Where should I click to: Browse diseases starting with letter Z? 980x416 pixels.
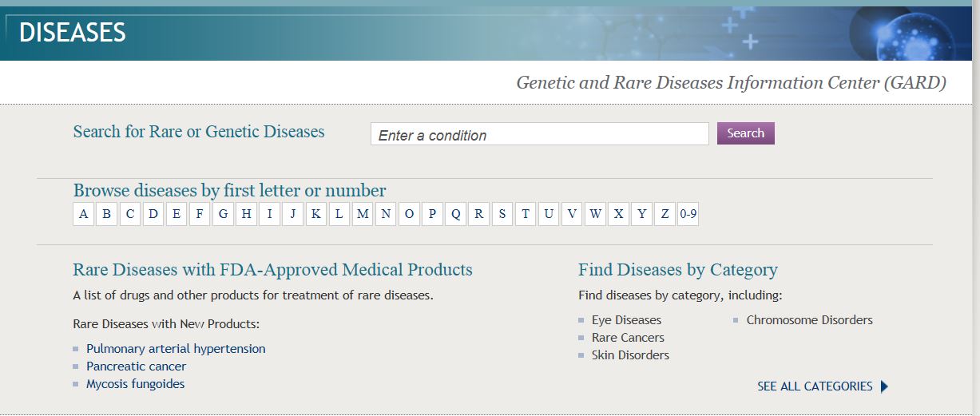665,214
